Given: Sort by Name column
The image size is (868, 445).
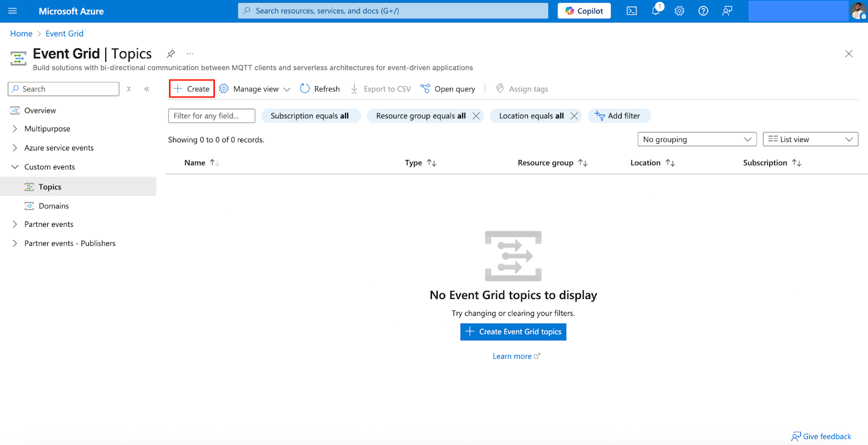Looking at the screenshot, I should pyautogui.click(x=201, y=163).
